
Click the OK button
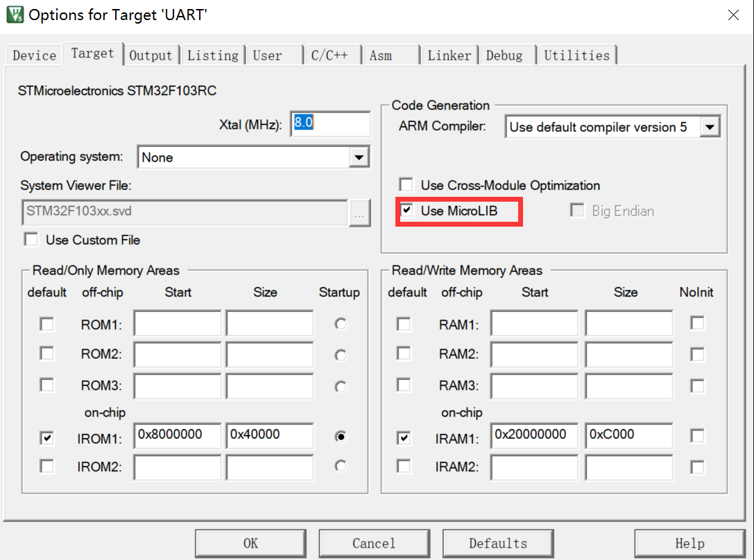pos(250,543)
